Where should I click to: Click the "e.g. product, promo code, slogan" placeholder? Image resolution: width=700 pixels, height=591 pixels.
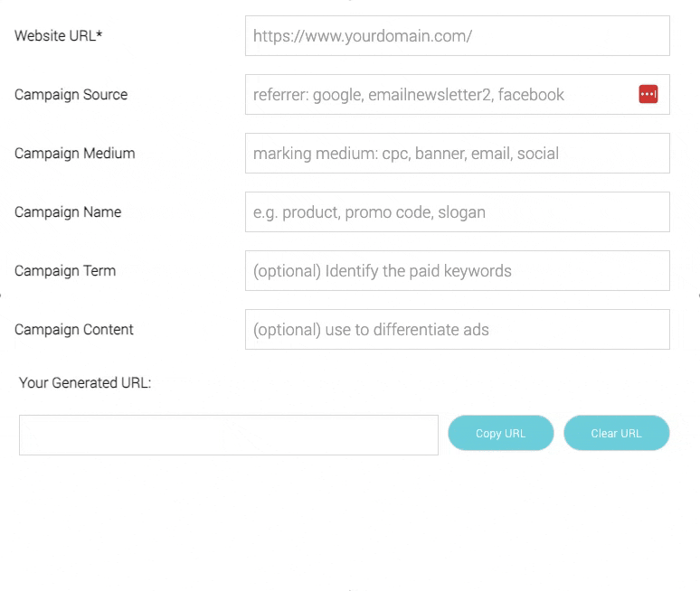tap(369, 212)
